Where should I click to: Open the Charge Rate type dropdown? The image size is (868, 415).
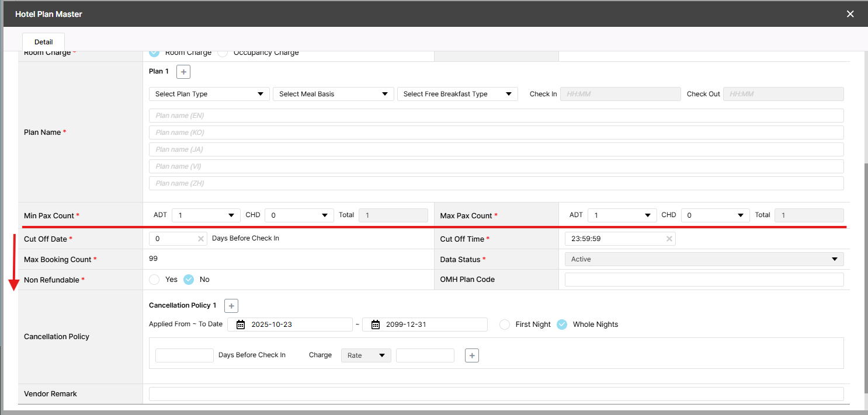pyautogui.click(x=366, y=355)
